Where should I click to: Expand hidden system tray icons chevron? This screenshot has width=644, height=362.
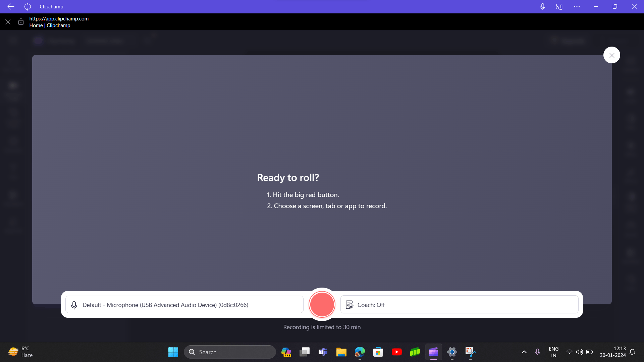[524, 352]
